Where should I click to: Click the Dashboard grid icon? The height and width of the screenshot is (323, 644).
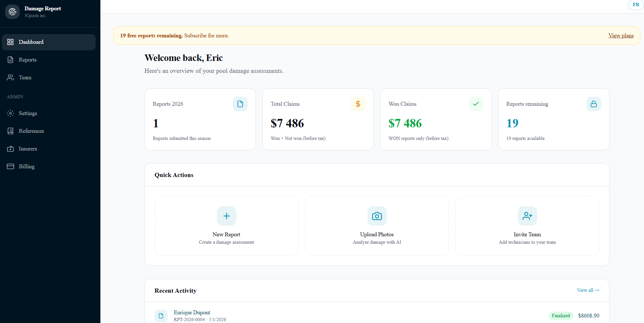pyautogui.click(x=10, y=42)
